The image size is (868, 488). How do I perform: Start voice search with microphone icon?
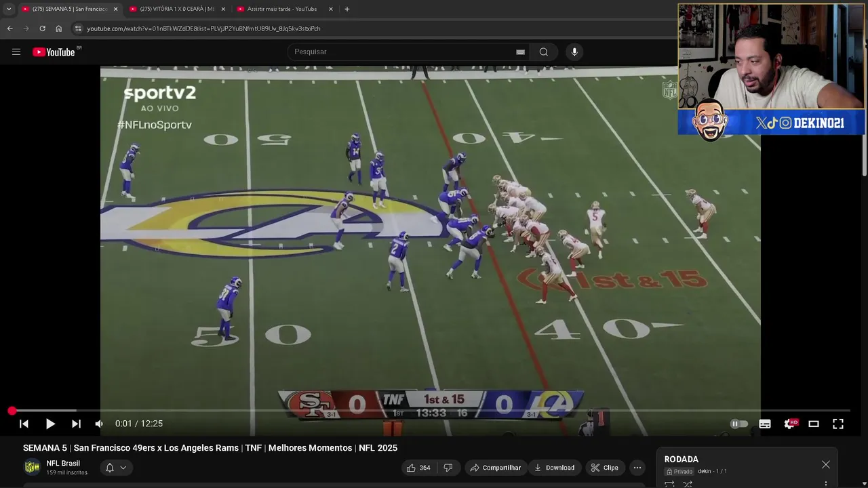(574, 52)
